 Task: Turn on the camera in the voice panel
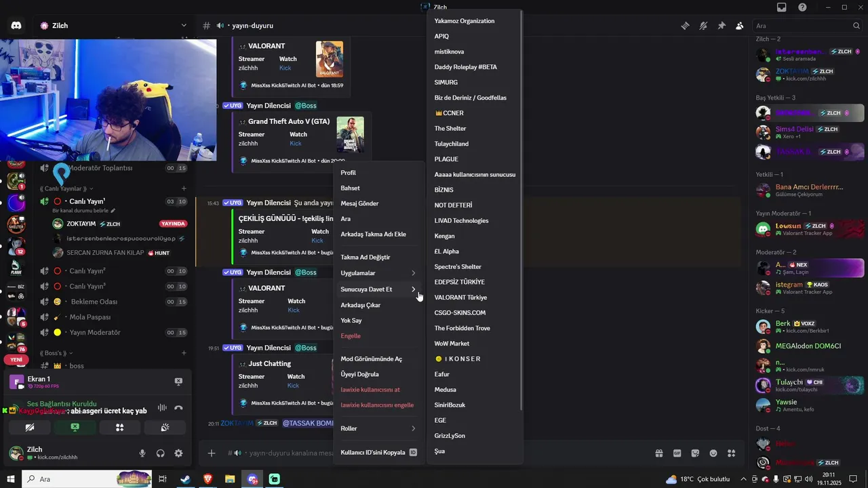click(x=30, y=428)
